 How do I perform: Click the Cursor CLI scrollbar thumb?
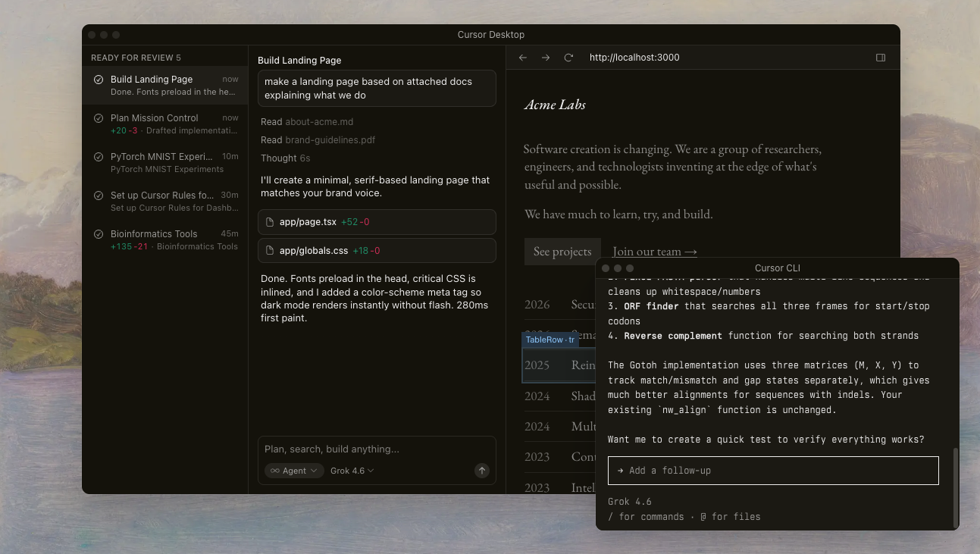[955, 487]
